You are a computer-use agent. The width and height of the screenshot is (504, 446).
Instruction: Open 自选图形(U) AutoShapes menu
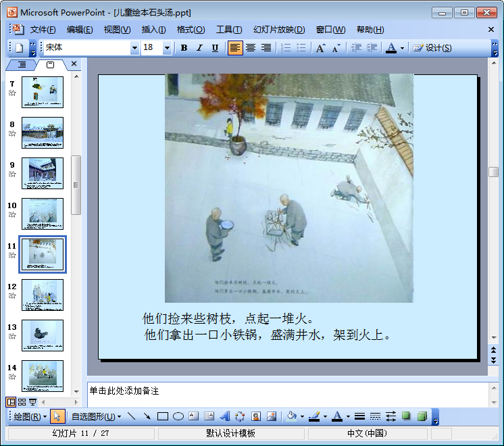click(x=96, y=417)
